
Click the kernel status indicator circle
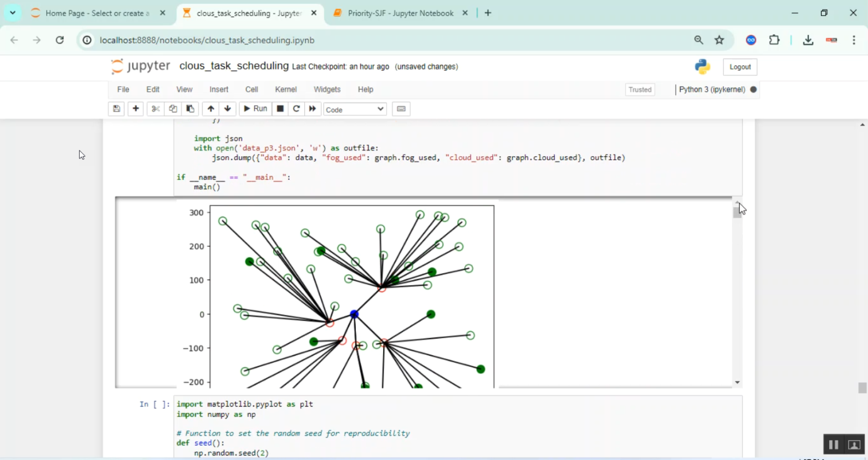(753, 90)
